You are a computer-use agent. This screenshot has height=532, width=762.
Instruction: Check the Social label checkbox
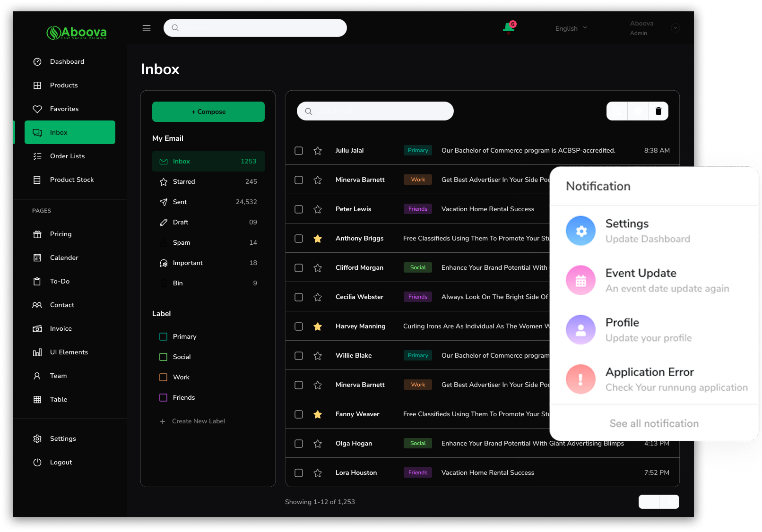[164, 357]
